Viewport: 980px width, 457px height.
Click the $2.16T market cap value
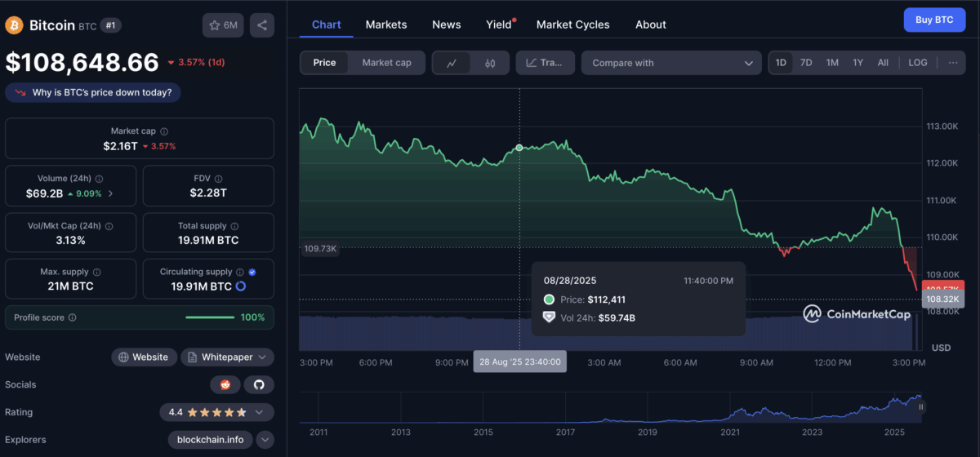[120, 146]
